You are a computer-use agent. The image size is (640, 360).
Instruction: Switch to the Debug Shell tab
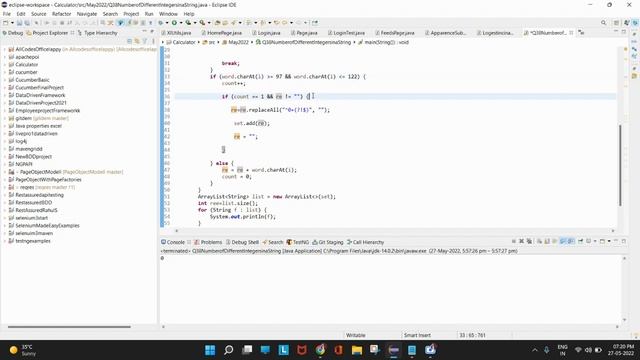pos(242,242)
